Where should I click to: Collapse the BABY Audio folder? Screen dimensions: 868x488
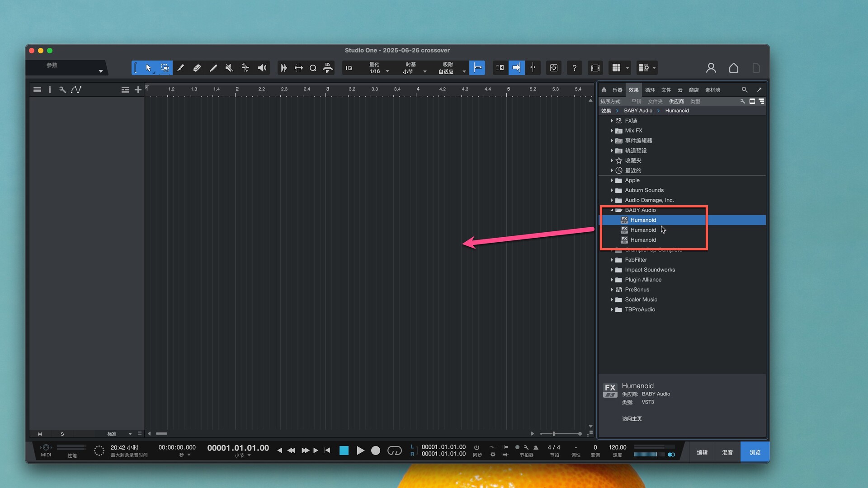(612, 210)
